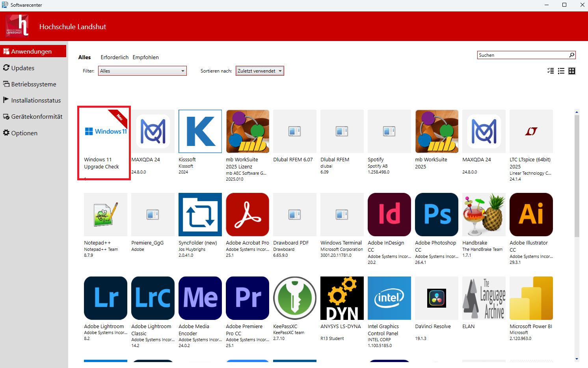Image resolution: width=588 pixels, height=368 pixels.
Task: Switch to multi-select list view icon
Action: pos(550,71)
